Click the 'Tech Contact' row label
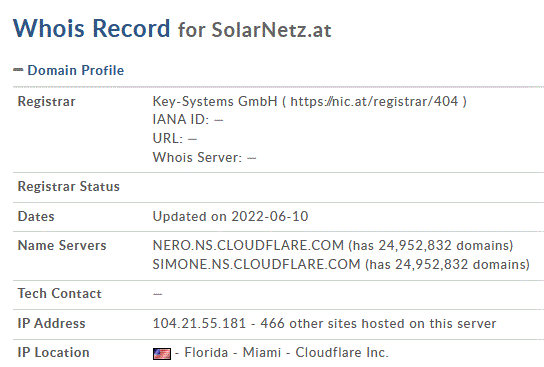 [60, 293]
